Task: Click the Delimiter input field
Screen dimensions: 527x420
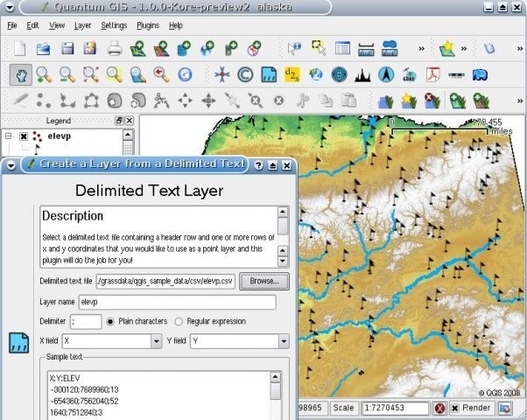Action: click(86, 321)
